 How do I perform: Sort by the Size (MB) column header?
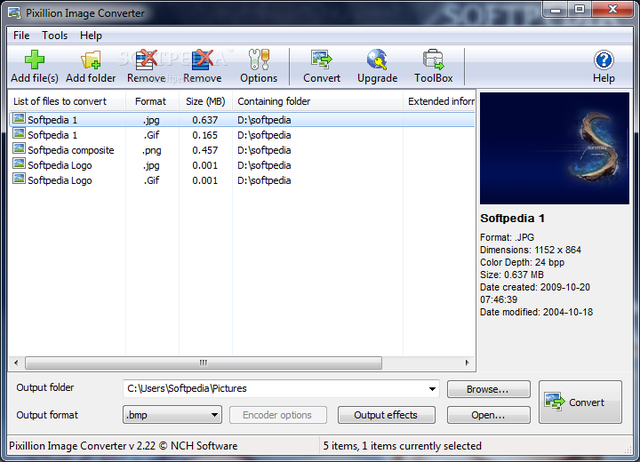(x=206, y=101)
